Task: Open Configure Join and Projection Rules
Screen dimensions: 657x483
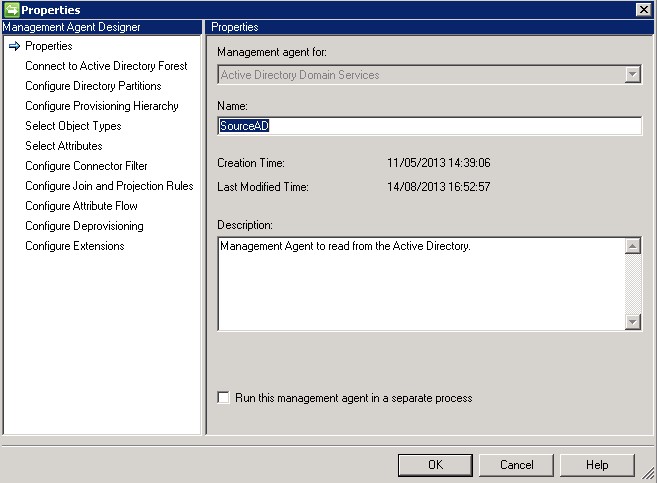Action: [x=109, y=186]
